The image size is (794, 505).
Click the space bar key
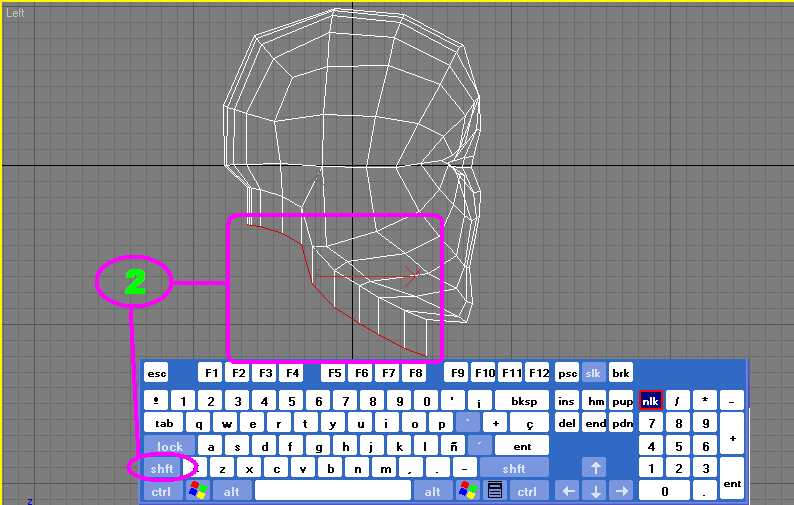[x=333, y=491]
